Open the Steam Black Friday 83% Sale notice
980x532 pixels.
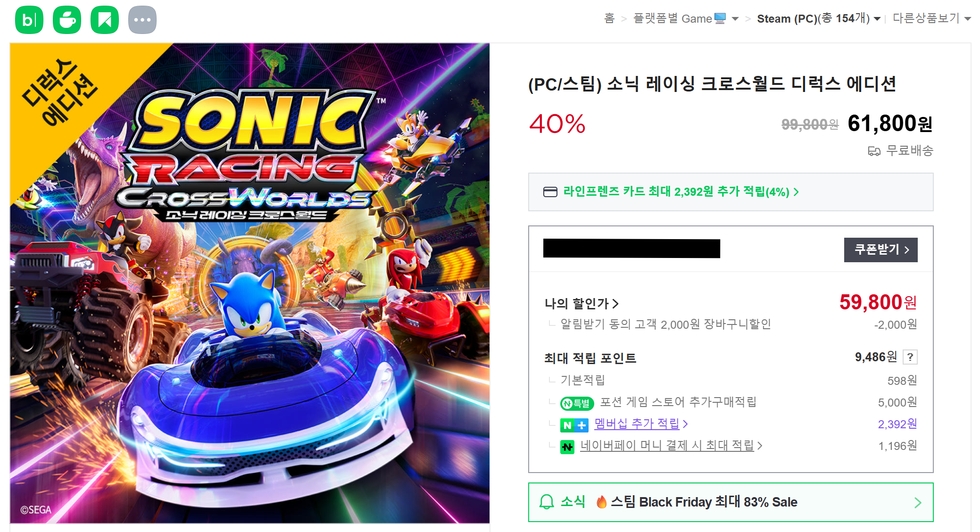tap(731, 502)
